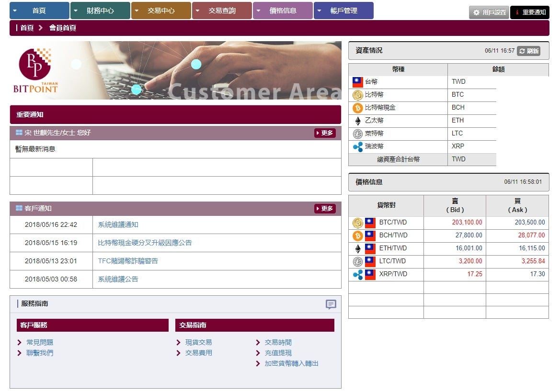
Task: Click Ripple icon in XRP/TWD row
Action: pyautogui.click(x=358, y=274)
